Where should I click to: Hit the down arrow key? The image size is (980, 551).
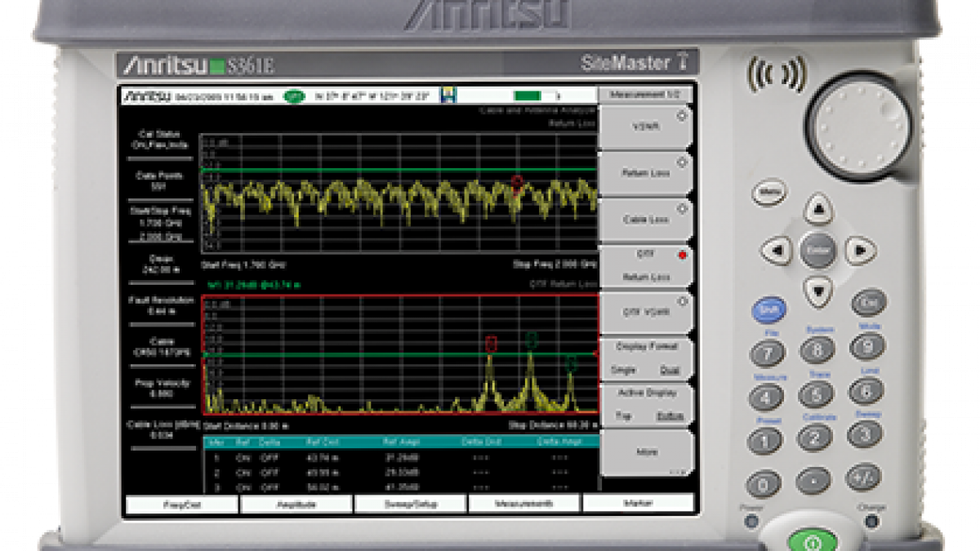click(x=818, y=290)
